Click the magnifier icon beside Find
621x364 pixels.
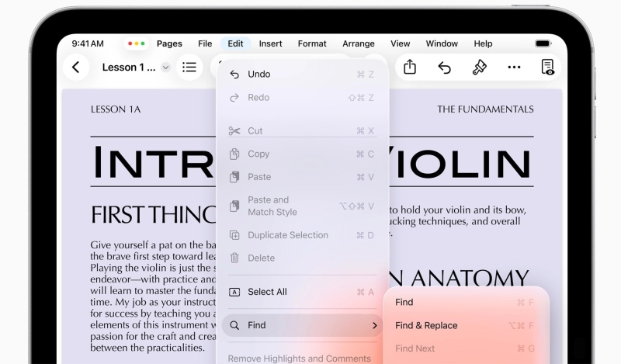pyautogui.click(x=234, y=325)
